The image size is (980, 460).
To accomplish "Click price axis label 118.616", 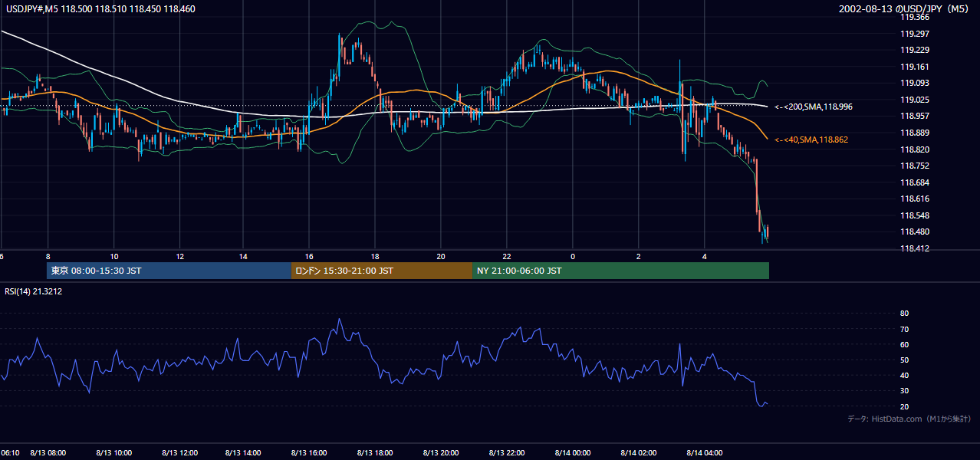I will [x=915, y=199].
